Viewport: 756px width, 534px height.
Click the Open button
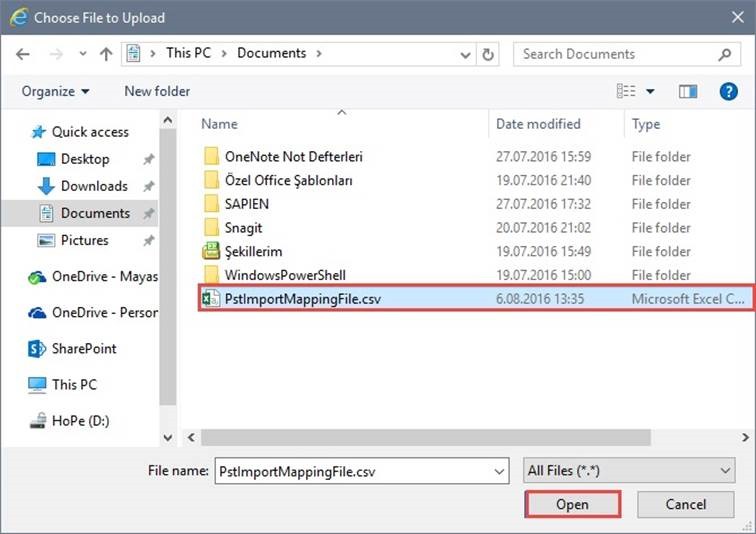click(x=572, y=504)
